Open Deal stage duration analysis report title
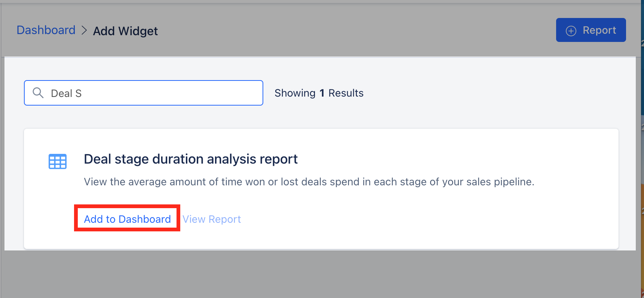The width and height of the screenshot is (644, 298). [x=191, y=159]
